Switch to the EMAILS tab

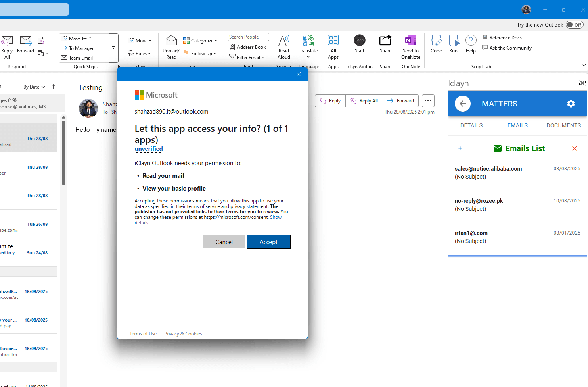tap(518, 125)
